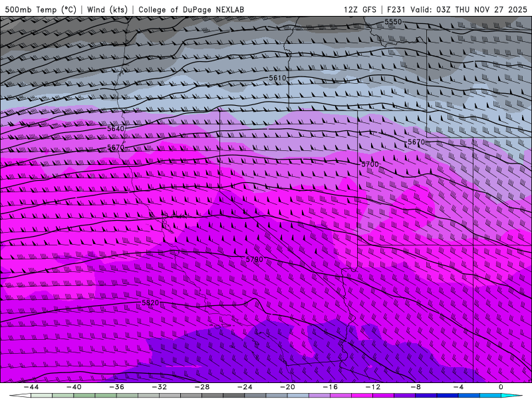Click the '12Z GFS' model run text
The width and height of the screenshot is (532, 399).
[360, 9]
